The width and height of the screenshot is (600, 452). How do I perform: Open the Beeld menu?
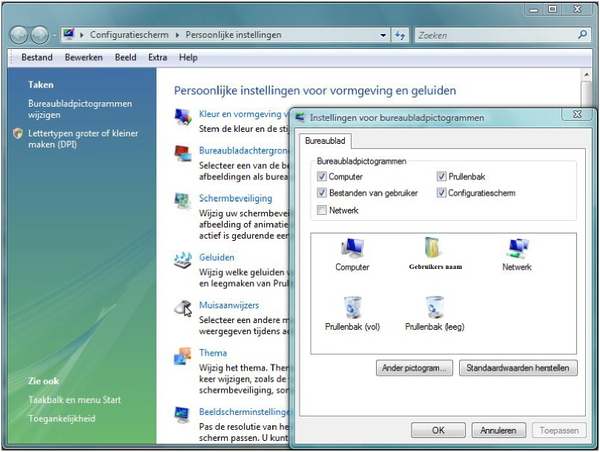pos(126,57)
